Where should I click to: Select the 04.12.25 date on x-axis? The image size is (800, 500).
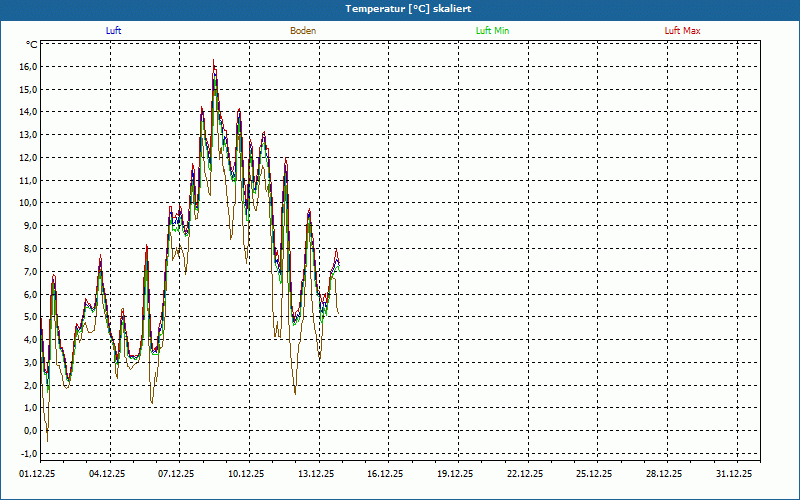pyautogui.click(x=106, y=474)
